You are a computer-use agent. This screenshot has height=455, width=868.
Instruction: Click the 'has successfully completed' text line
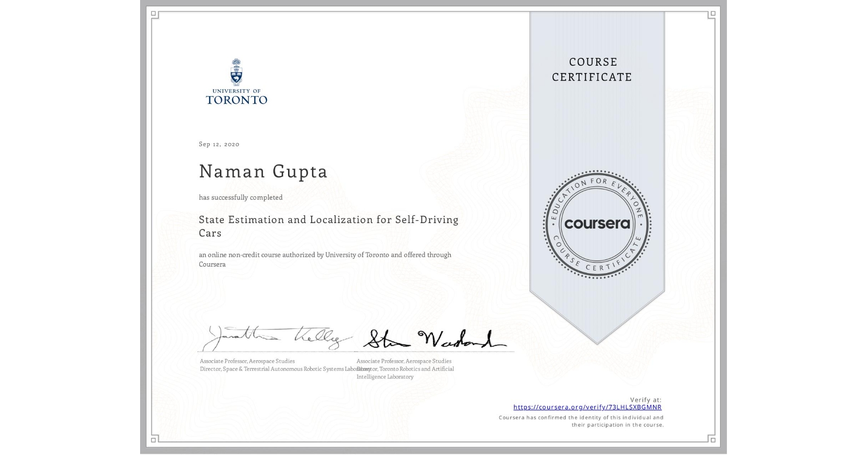tap(240, 197)
